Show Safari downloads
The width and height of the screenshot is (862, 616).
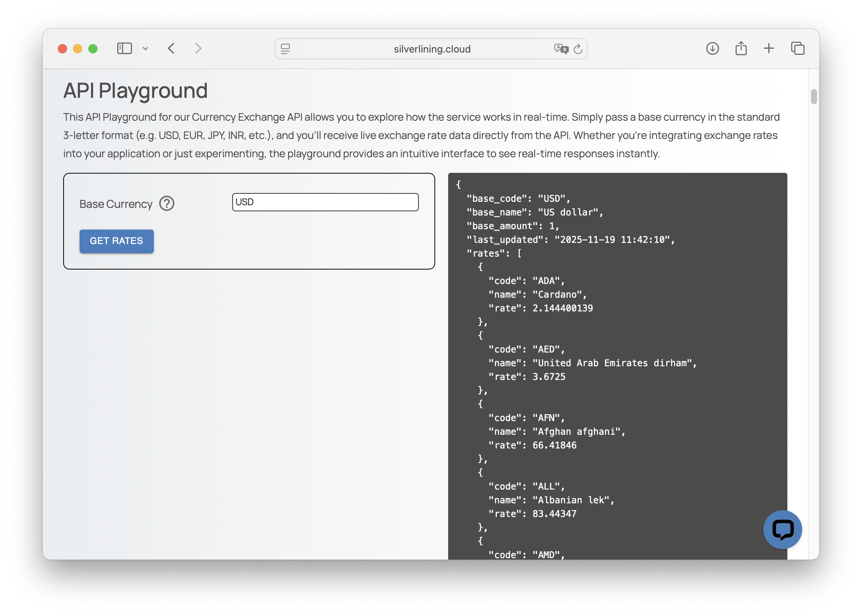tap(712, 49)
